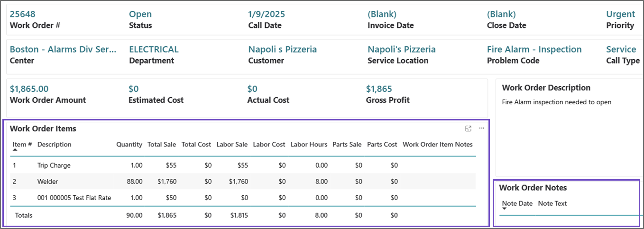
Task: Click the Napoli's Pizzeria service location value
Action: pyautogui.click(x=401, y=49)
